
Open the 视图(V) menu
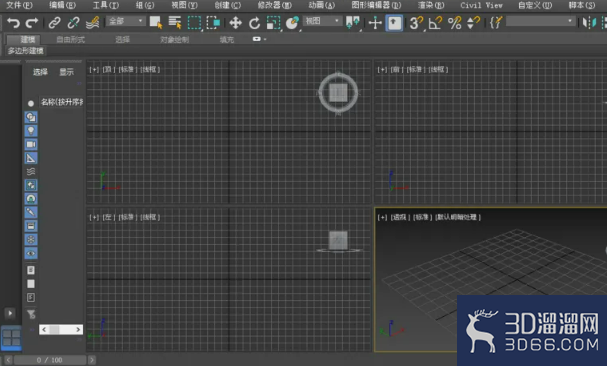coord(184,5)
